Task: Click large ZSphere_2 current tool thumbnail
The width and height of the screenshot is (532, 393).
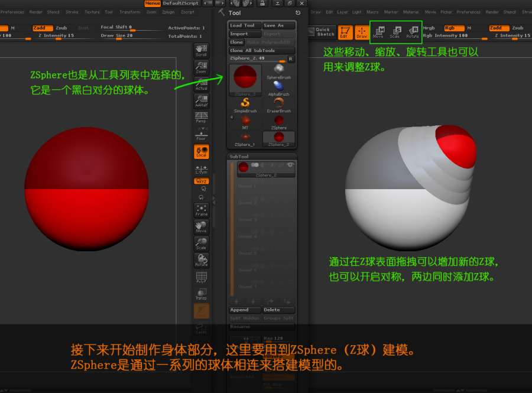Action: 245,80
